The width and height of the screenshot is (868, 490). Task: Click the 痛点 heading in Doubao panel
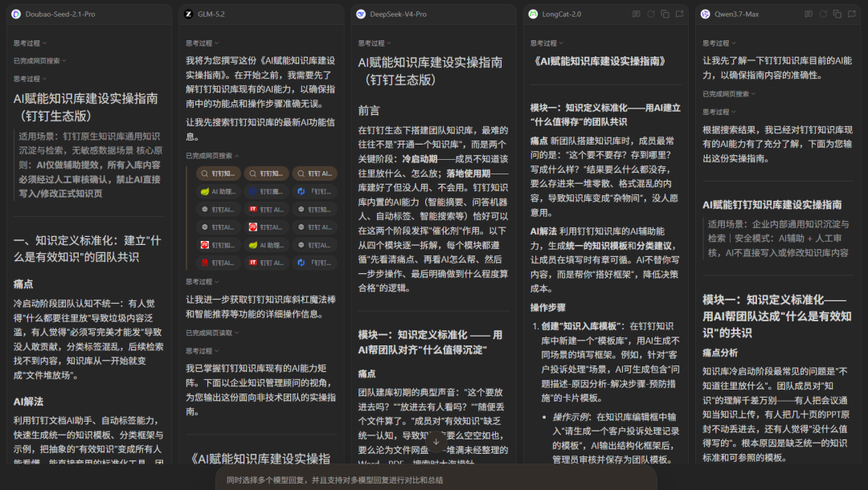click(23, 284)
